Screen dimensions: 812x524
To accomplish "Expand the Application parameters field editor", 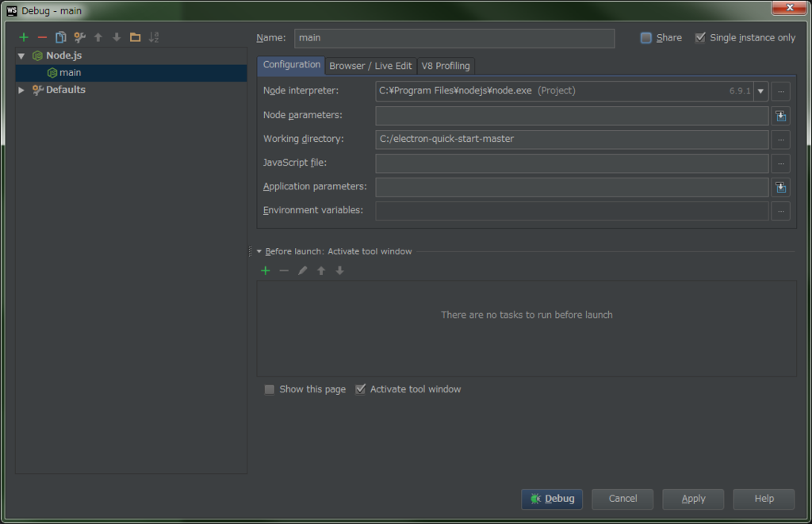I will [780, 187].
